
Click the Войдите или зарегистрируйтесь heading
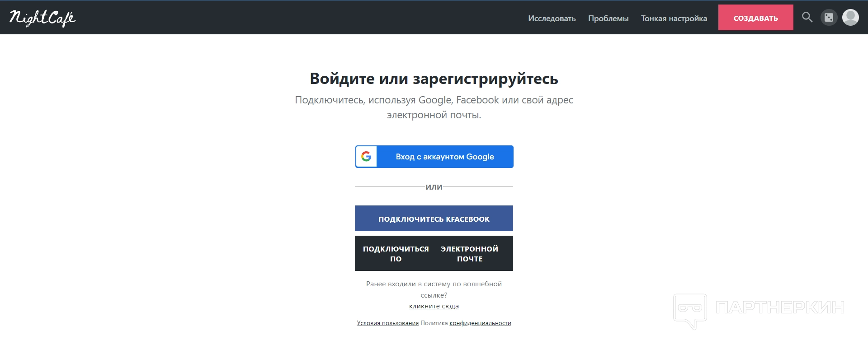[434, 79]
